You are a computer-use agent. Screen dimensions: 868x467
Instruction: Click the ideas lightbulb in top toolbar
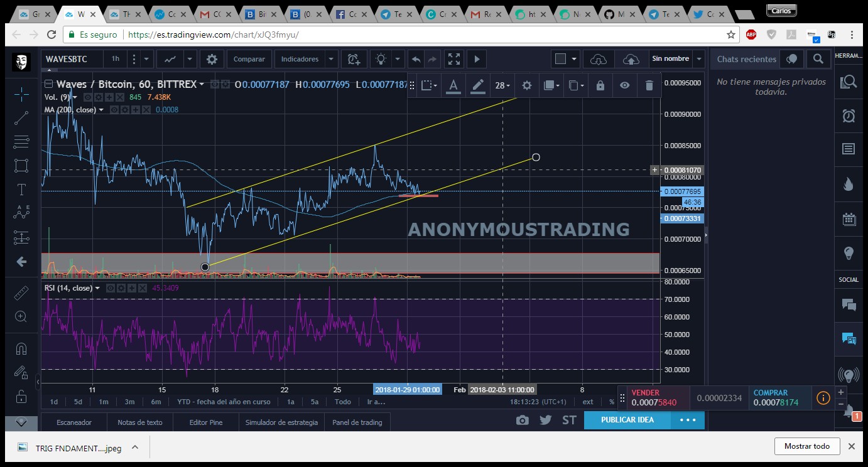tap(381, 59)
